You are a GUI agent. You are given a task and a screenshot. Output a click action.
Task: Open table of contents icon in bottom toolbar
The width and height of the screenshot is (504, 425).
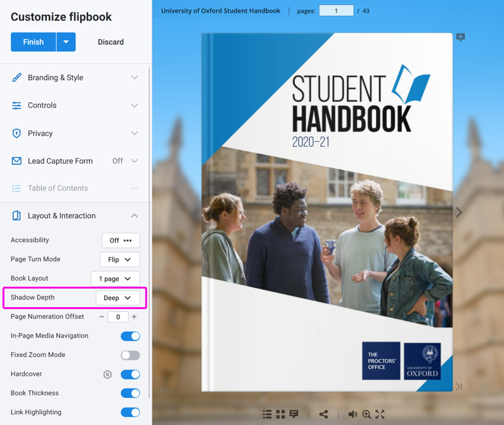click(267, 414)
